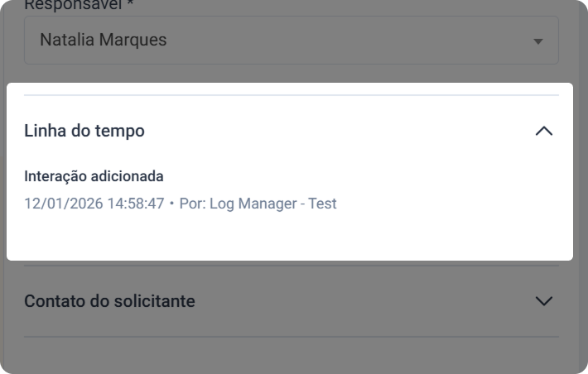Click the Responsável field label

click(x=74, y=4)
